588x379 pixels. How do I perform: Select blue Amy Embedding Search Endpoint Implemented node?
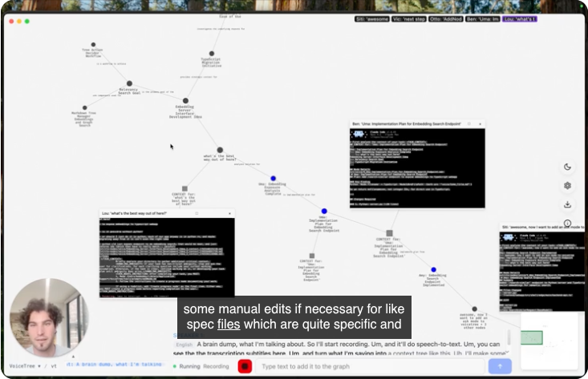(433, 270)
